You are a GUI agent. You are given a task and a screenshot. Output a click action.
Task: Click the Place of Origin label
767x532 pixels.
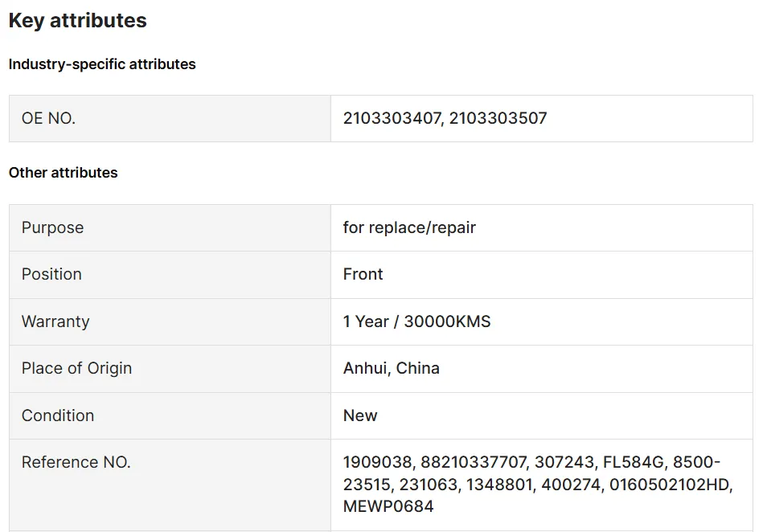click(x=76, y=368)
